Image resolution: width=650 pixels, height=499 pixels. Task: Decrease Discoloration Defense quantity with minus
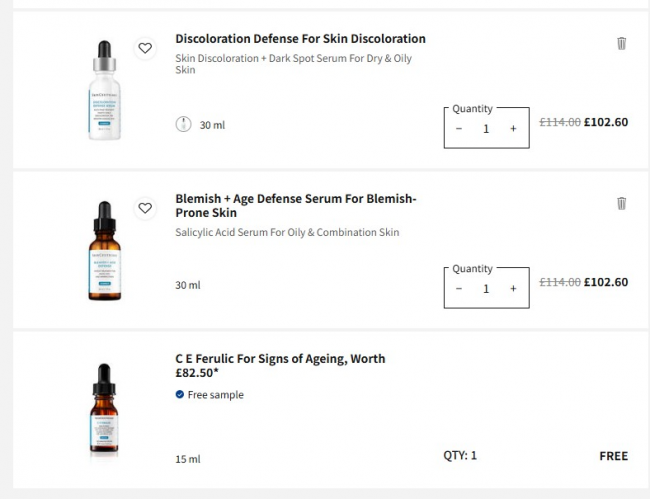point(459,129)
